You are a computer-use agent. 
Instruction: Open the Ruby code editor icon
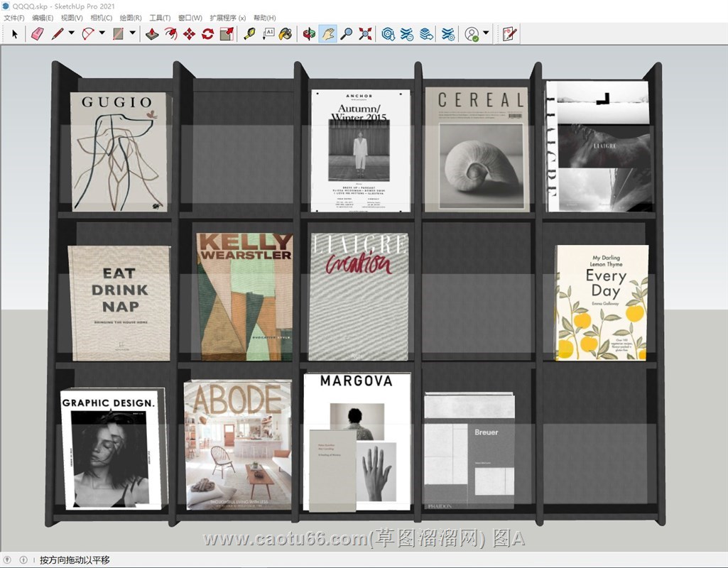510,34
